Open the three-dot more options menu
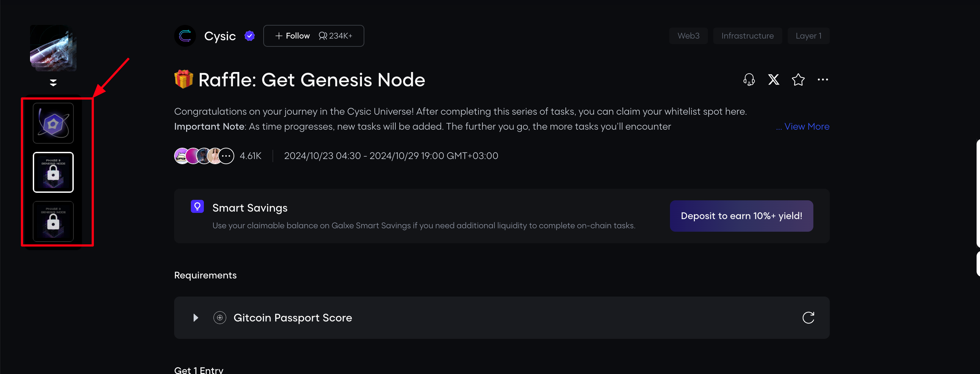 tap(823, 80)
